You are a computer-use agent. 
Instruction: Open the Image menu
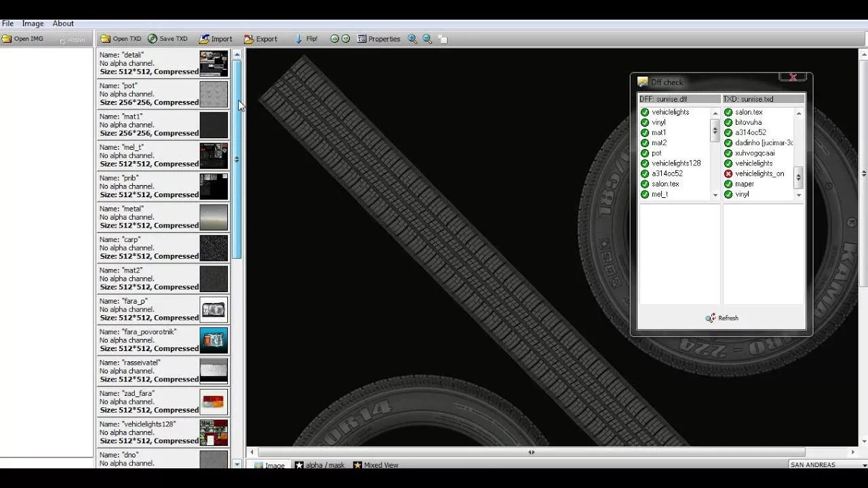[33, 24]
